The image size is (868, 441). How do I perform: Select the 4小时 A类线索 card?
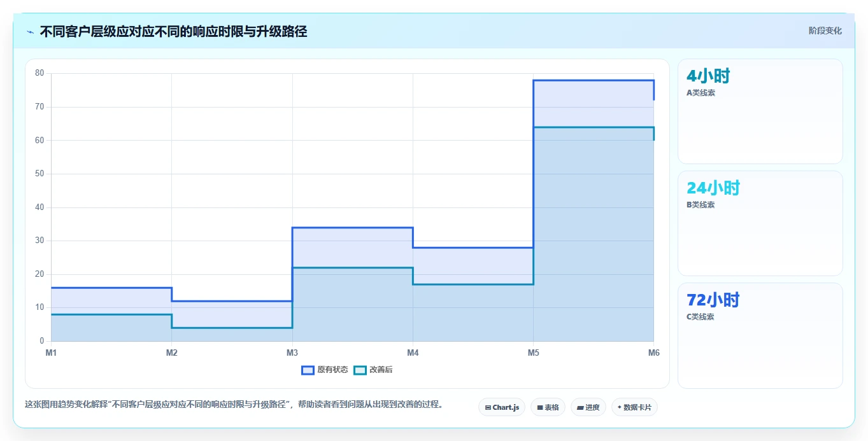coord(760,111)
